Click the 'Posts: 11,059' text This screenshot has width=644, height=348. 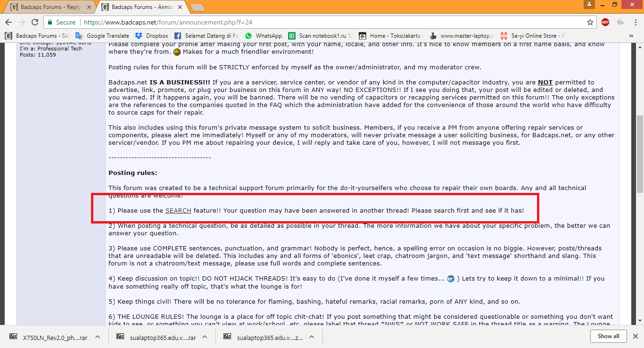[x=38, y=55]
